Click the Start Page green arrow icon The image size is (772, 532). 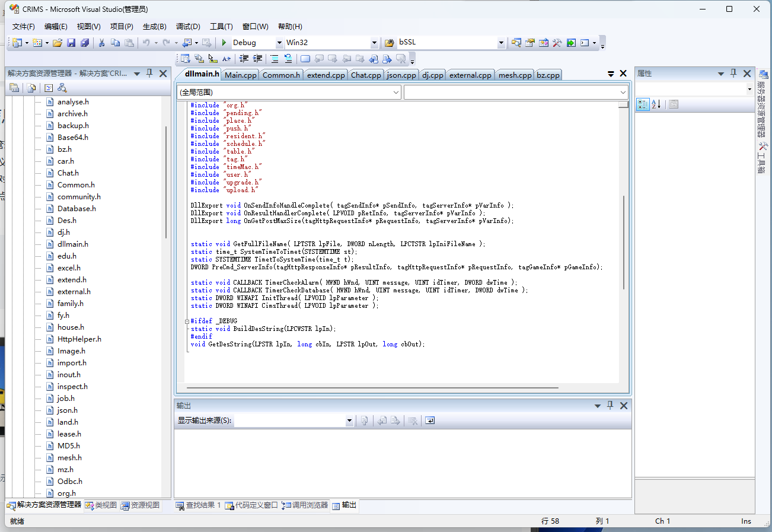571,43
